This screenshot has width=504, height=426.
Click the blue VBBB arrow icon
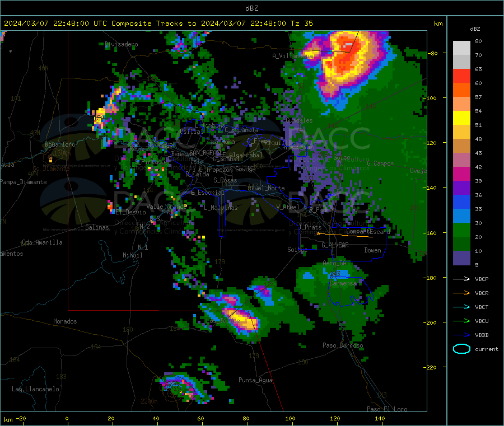point(461,335)
